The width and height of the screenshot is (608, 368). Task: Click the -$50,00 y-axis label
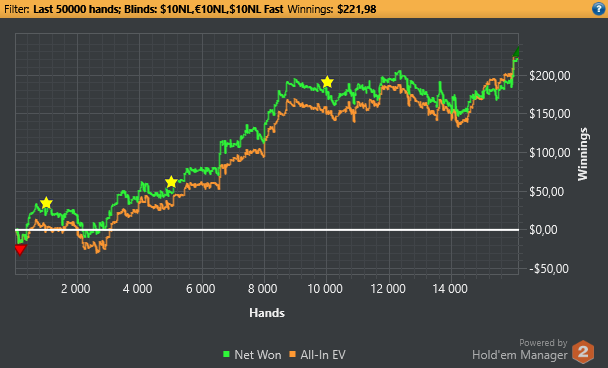click(x=549, y=269)
